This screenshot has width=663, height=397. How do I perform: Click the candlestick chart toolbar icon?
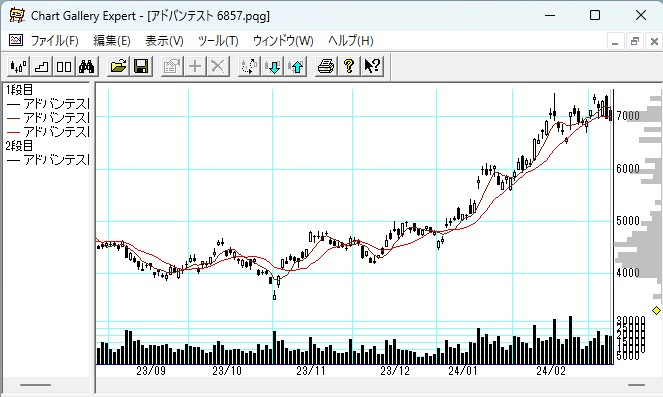(19, 66)
